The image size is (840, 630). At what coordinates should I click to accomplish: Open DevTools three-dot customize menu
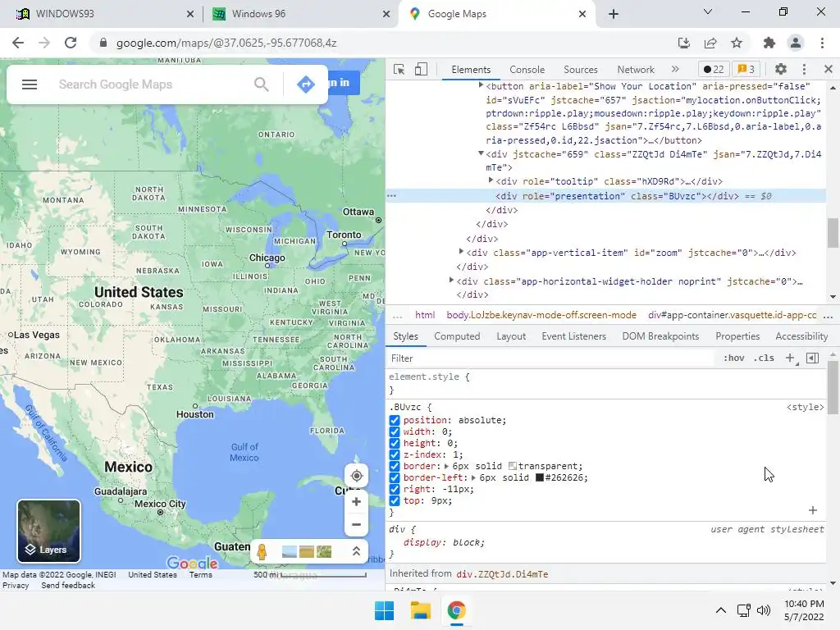click(x=804, y=69)
